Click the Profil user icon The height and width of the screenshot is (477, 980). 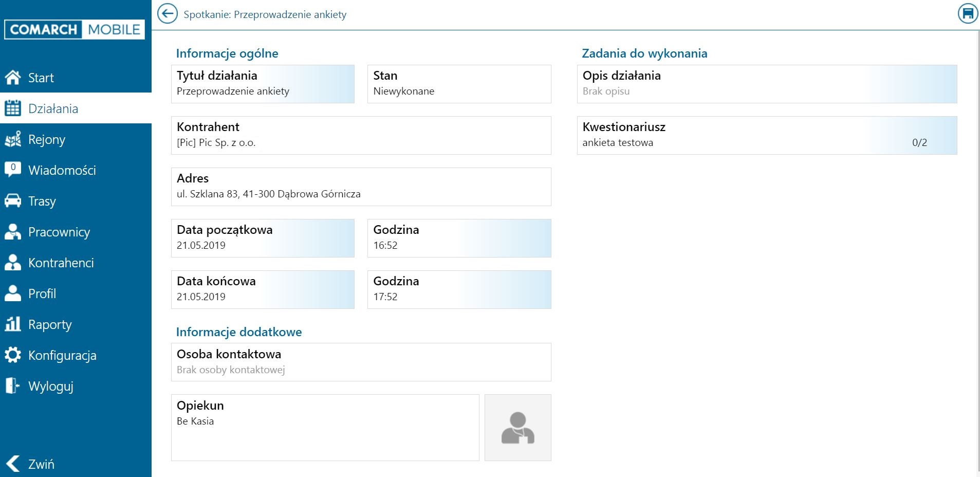pyautogui.click(x=13, y=293)
